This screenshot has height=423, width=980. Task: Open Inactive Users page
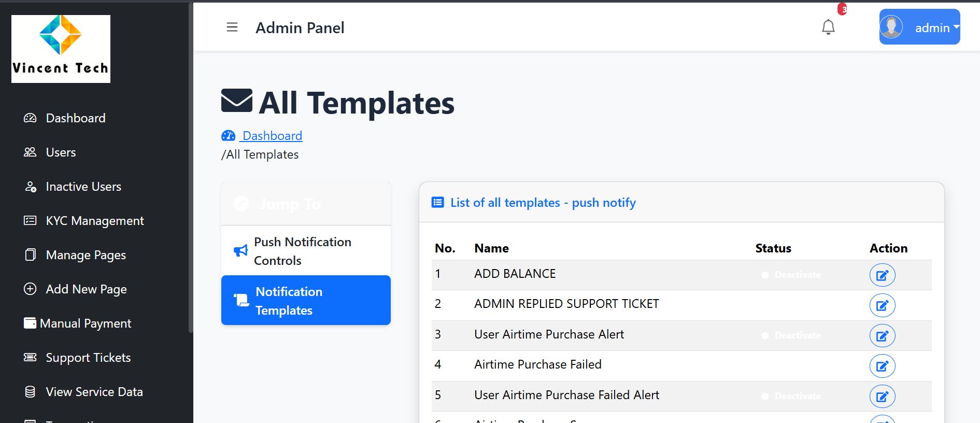point(83,187)
